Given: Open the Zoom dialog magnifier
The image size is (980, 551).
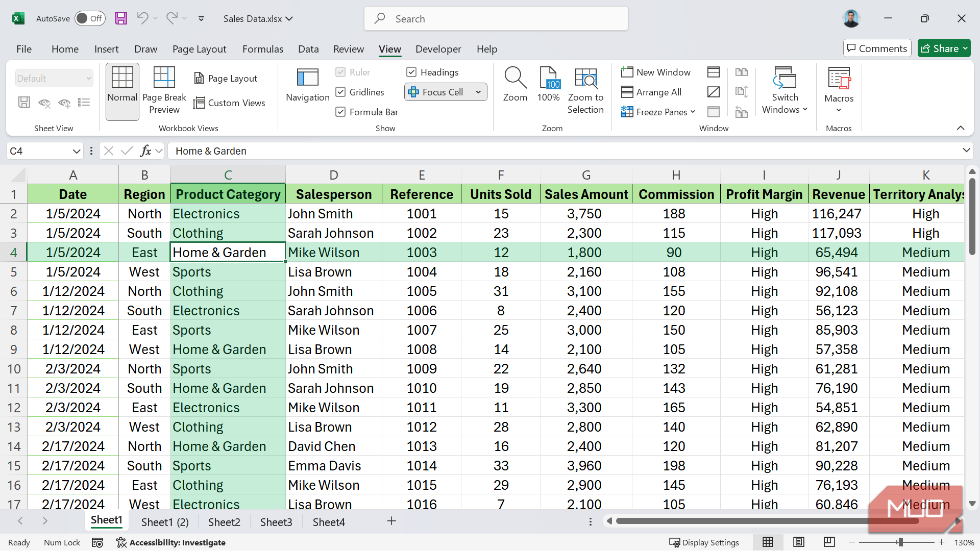Looking at the screenshot, I should [x=515, y=85].
